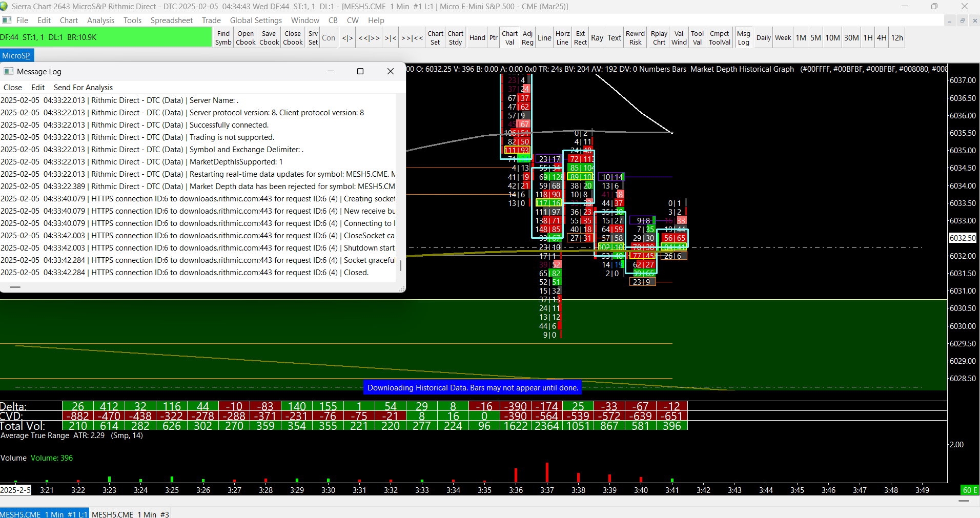
Task: Open Chartbook via the Open Cbook button
Action: click(x=246, y=37)
